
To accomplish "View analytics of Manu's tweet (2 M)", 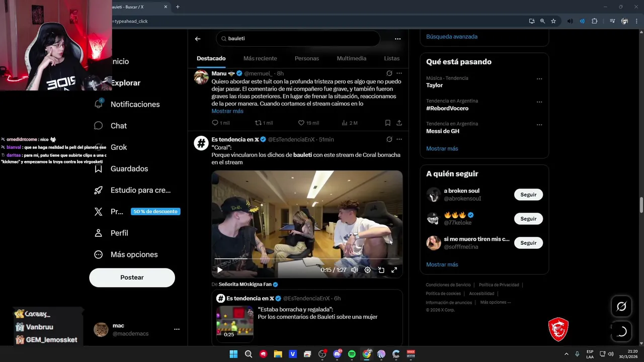I will coord(349,123).
